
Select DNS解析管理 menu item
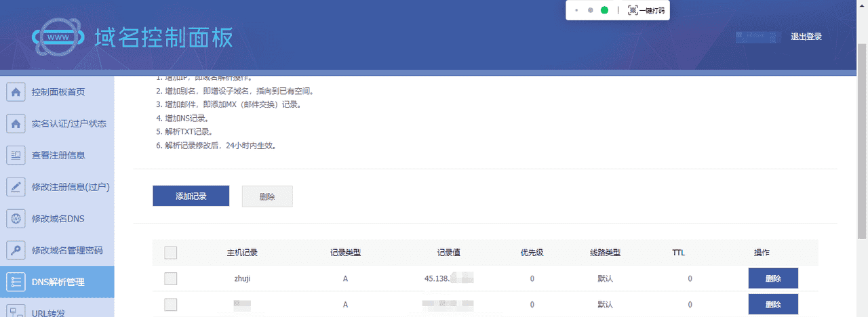[x=57, y=282]
